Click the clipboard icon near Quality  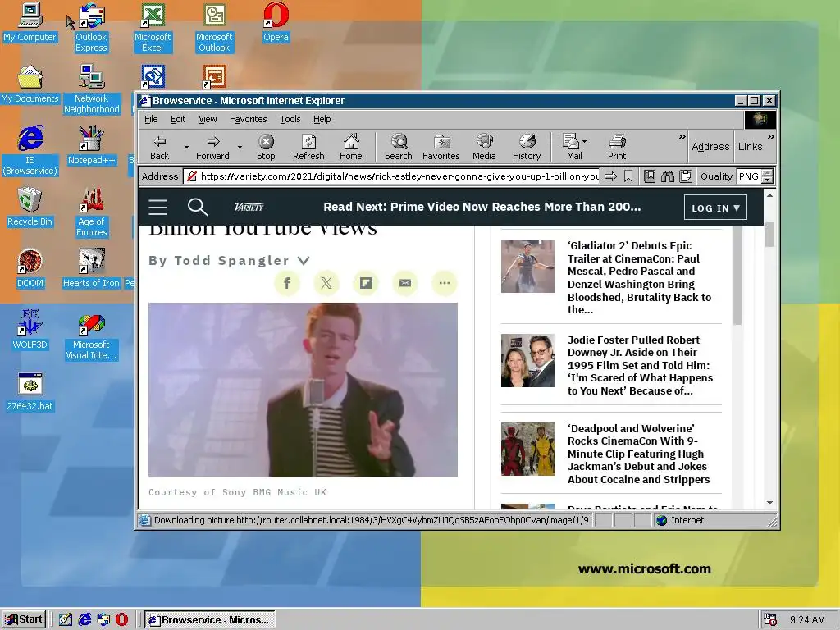tap(685, 176)
